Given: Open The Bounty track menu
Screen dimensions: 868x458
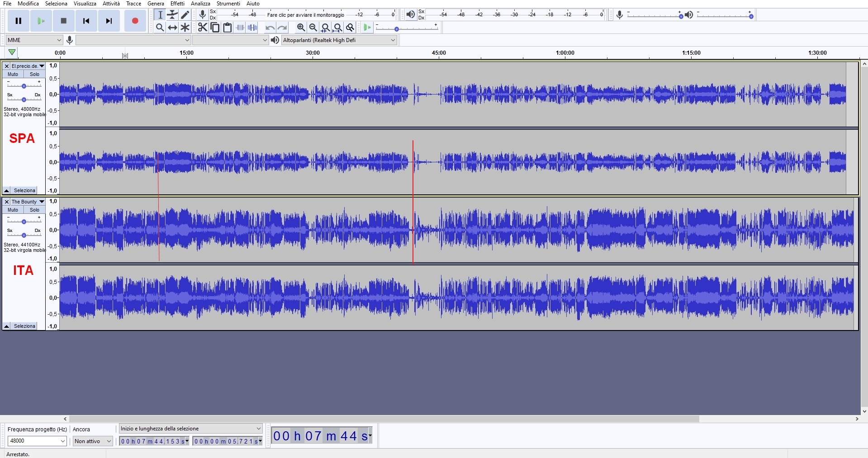Looking at the screenshot, I should coord(28,202).
